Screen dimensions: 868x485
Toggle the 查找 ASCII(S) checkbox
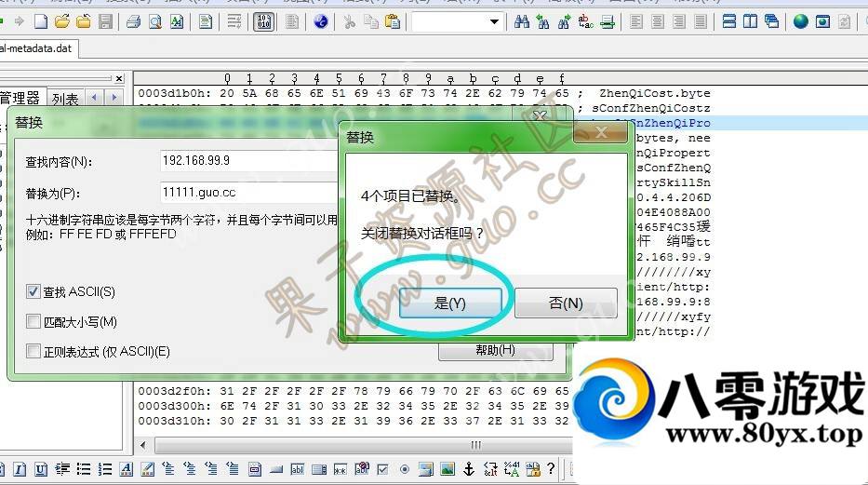point(33,291)
